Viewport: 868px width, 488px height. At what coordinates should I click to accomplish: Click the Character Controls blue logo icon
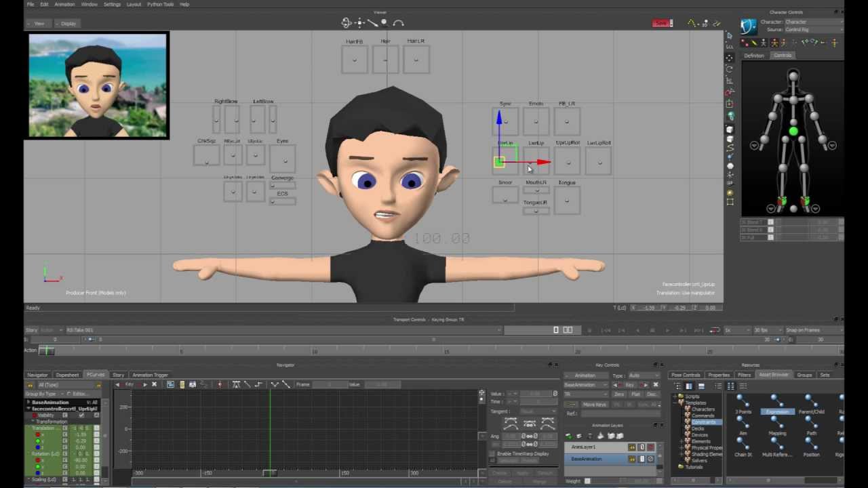point(749,26)
